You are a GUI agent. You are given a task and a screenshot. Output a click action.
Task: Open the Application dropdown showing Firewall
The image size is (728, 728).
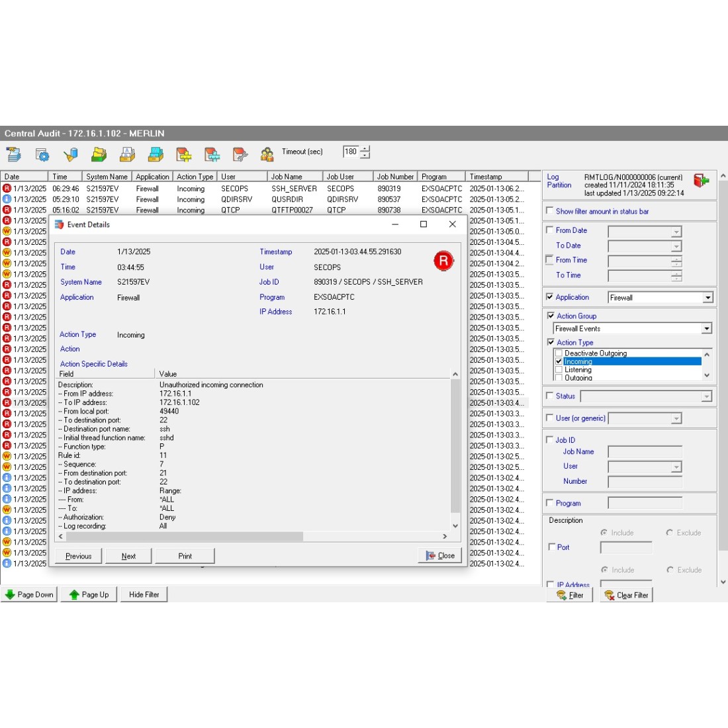click(x=707, y=298)
